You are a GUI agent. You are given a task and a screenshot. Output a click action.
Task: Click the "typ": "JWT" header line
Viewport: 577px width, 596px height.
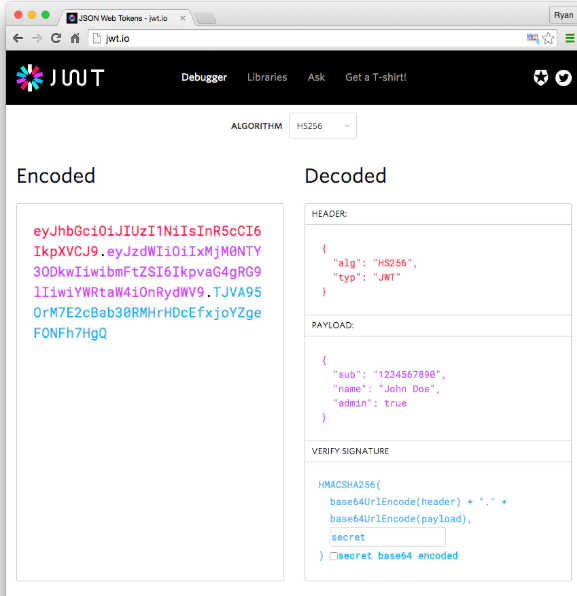(x=367, y=277)
